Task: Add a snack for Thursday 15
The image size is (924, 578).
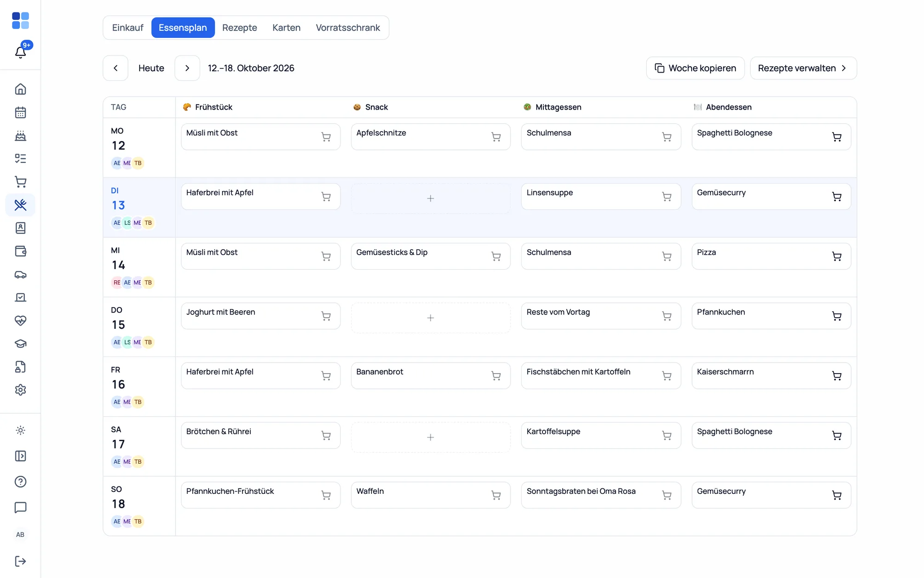Action: click(430, 318)
